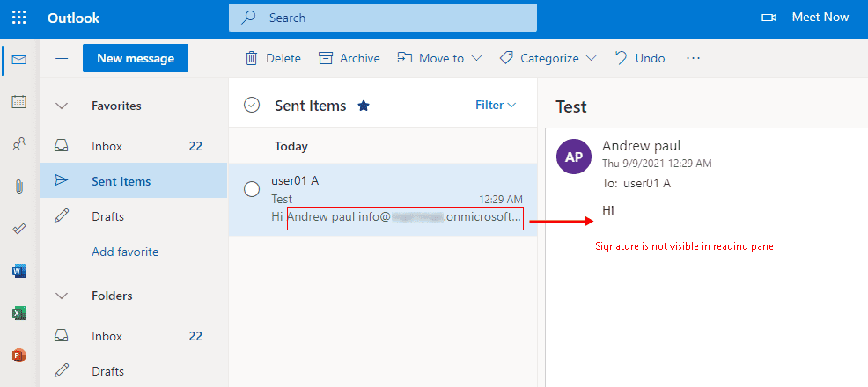Open the app launcher grid

click(18, 18)
